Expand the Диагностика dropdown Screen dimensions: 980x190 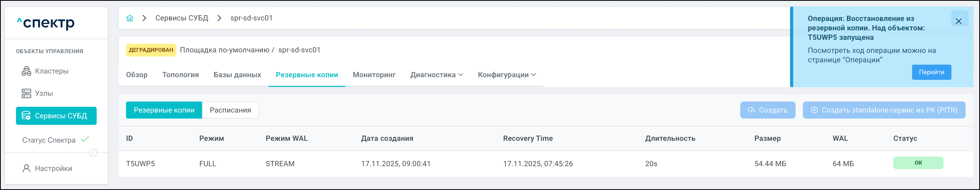point(436,75)
